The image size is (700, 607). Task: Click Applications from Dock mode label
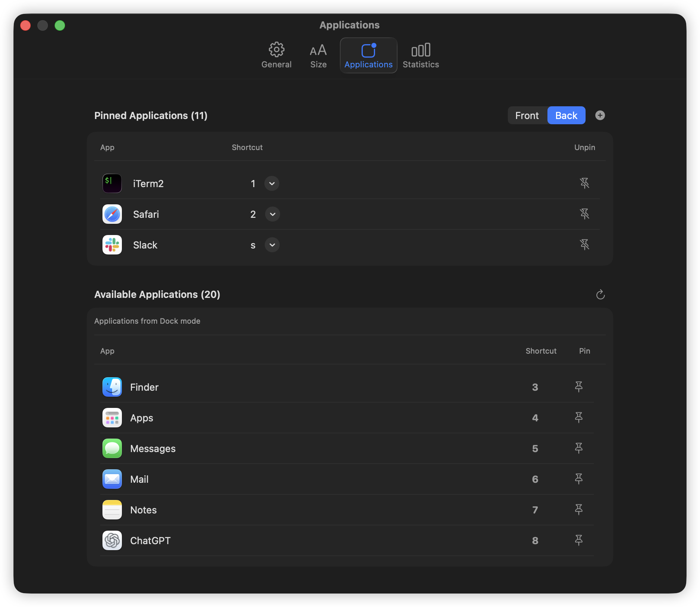pos(147,321)
